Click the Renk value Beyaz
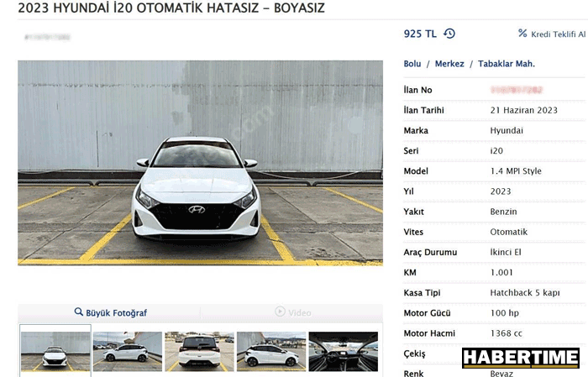This screenshot has width=588, height=377. (x=501, y=374)
